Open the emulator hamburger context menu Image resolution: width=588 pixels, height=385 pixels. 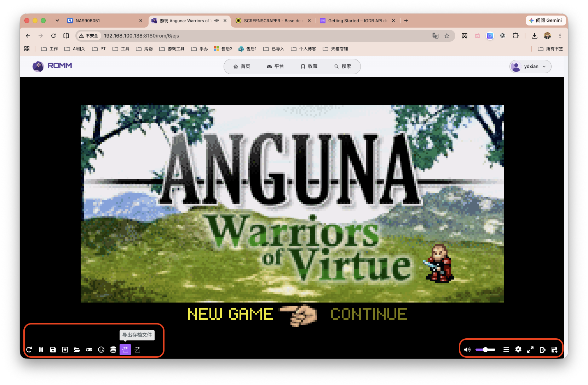point(506,350)
